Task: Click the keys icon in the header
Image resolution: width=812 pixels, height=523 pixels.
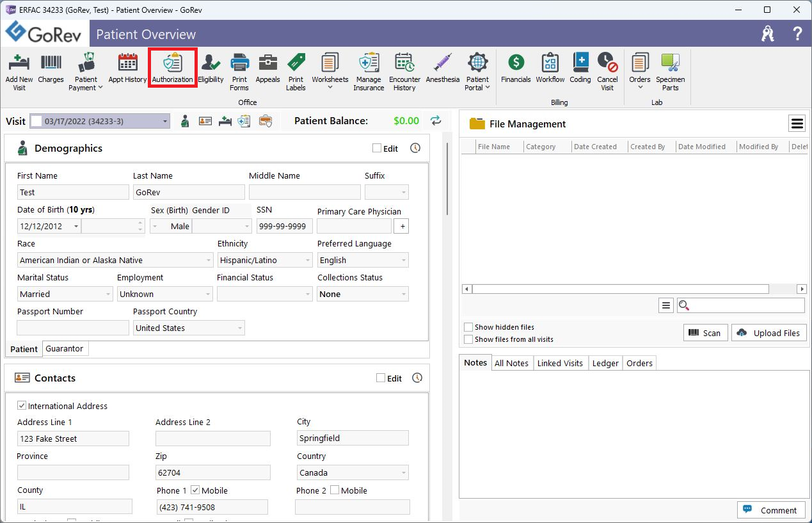Action: pos(768,34)
